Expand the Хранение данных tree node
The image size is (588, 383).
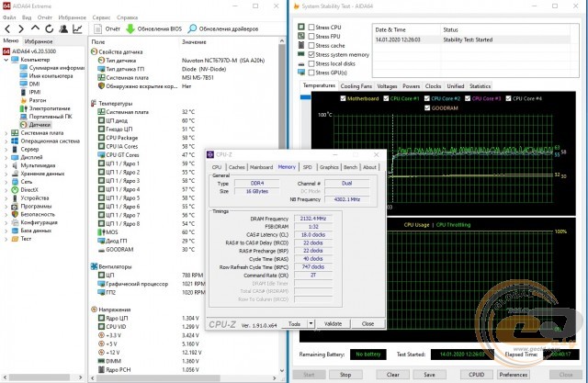[6, 174]
